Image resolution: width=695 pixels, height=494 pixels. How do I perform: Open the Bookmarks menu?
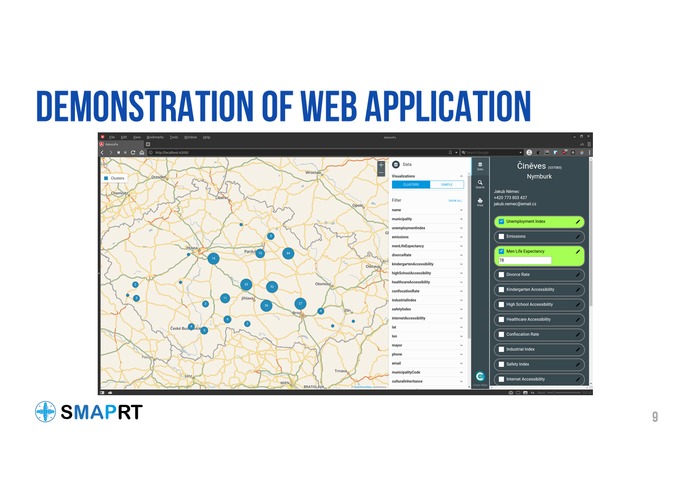tap(155, 137)
